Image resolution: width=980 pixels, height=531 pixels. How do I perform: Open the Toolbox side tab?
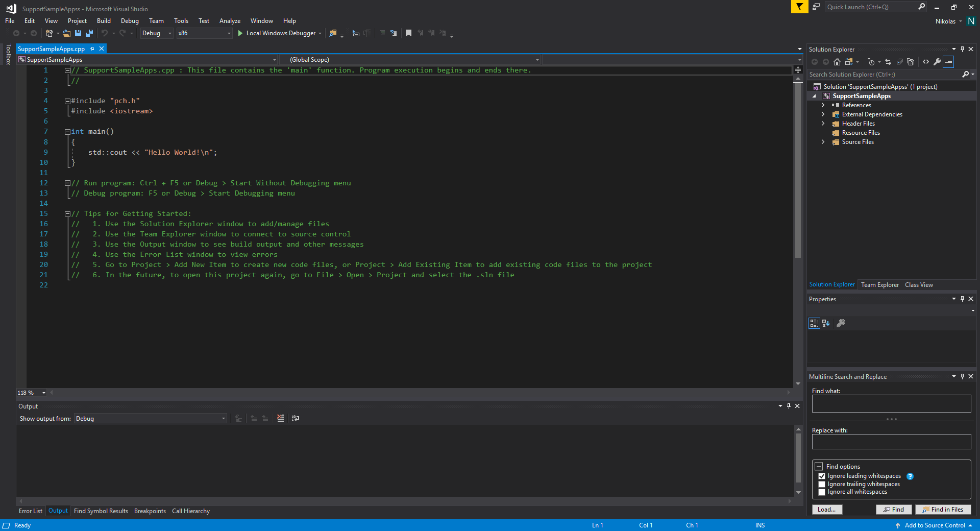click(8, 54)
